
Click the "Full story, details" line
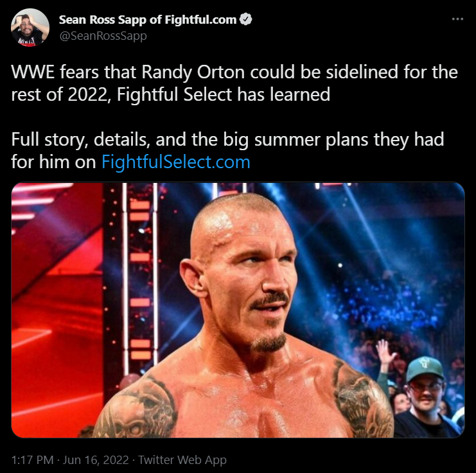click(227, 140)
